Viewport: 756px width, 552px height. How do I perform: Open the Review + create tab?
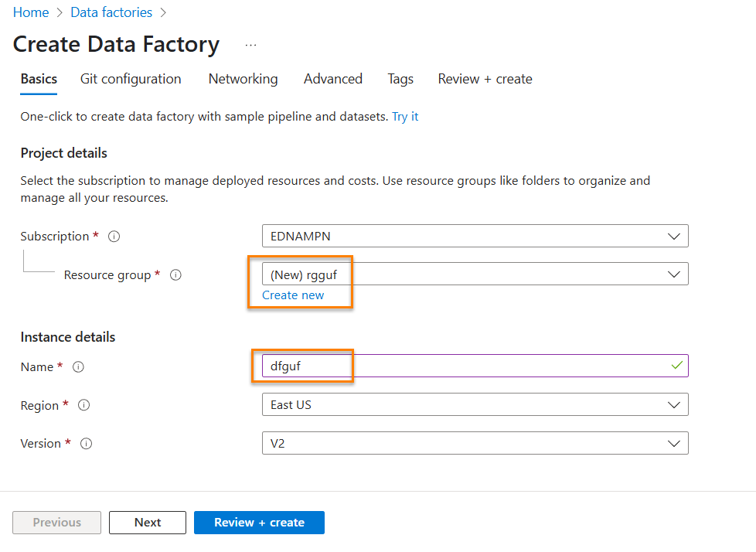coord(485,79)
